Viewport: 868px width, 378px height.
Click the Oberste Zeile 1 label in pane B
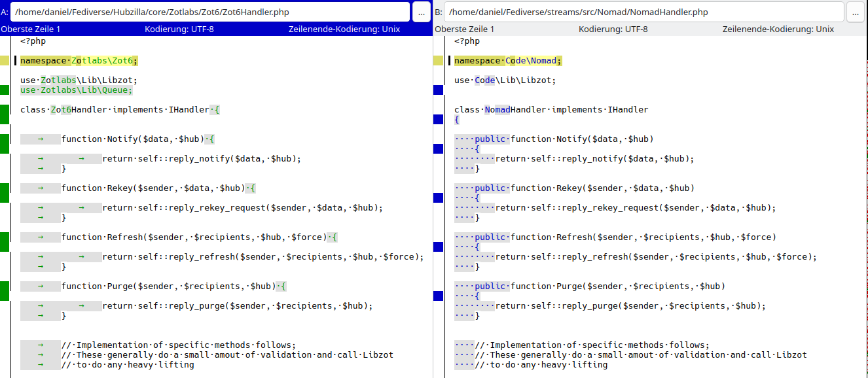tap(465, 29)
